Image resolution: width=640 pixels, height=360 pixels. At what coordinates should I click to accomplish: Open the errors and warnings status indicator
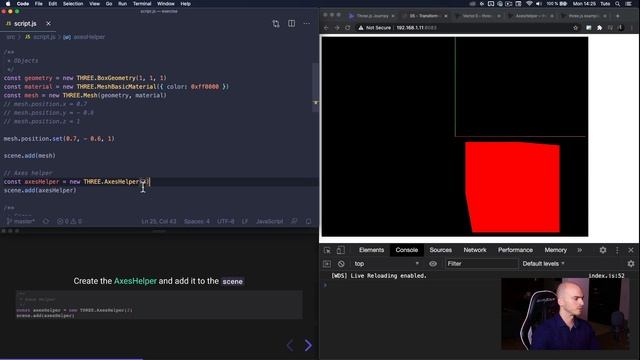coord(69,221)
